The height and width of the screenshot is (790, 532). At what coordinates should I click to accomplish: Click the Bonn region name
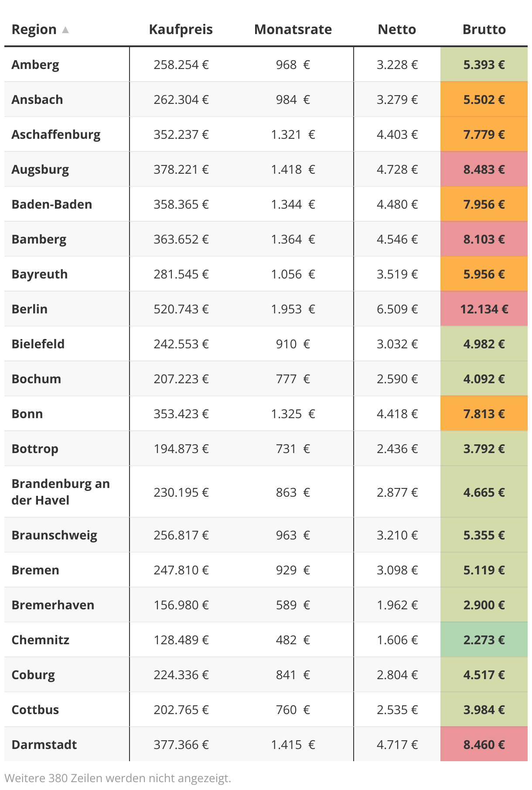[27, 414]
